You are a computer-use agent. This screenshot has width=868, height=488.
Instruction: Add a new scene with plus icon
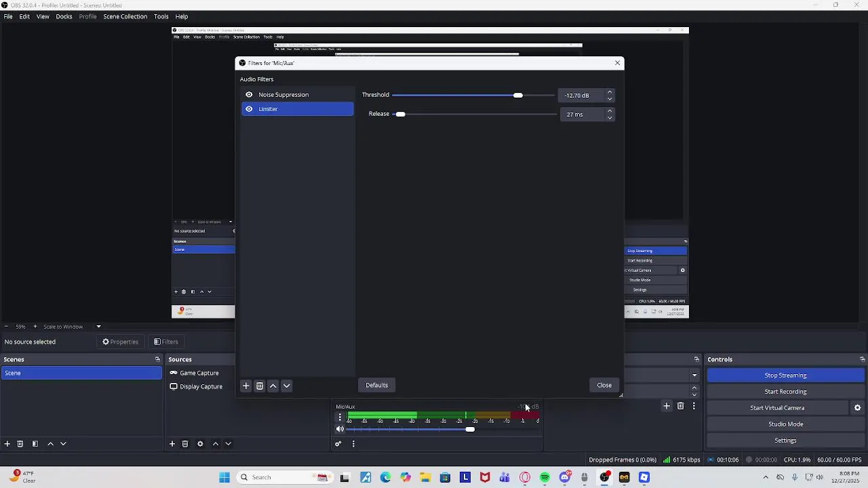point(7,444)
